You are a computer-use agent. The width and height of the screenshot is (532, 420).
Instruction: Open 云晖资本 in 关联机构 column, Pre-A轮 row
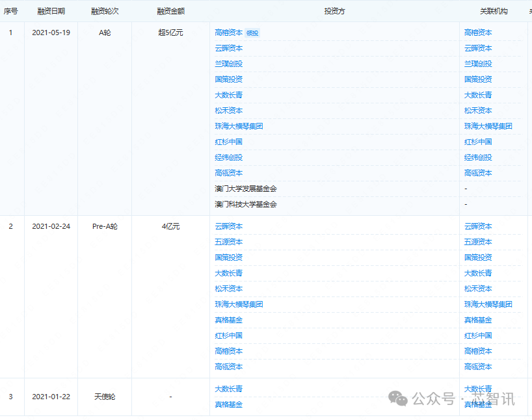click(478, 226)
